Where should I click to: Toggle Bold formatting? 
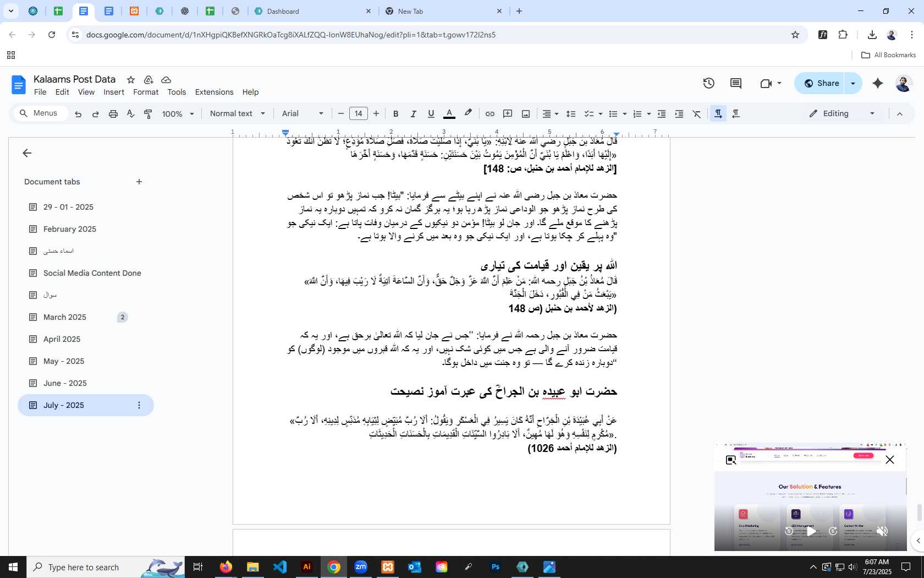click(395, 114)
